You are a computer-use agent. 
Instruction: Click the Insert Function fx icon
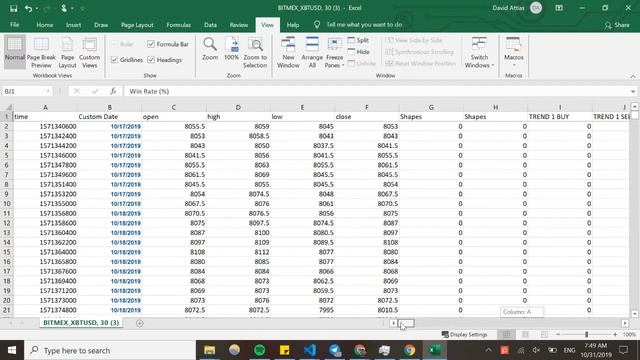click(x=113, y=91)
